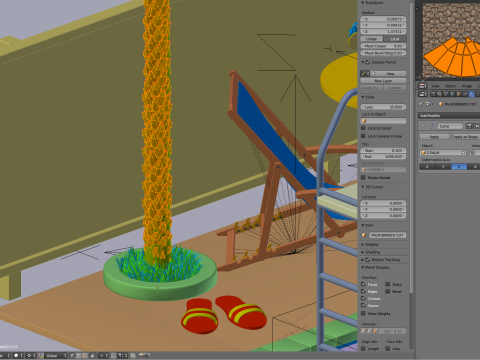Uncheck Edges overlay checkbox
This screenshot has height=360, width=480.
click(363, 291)
